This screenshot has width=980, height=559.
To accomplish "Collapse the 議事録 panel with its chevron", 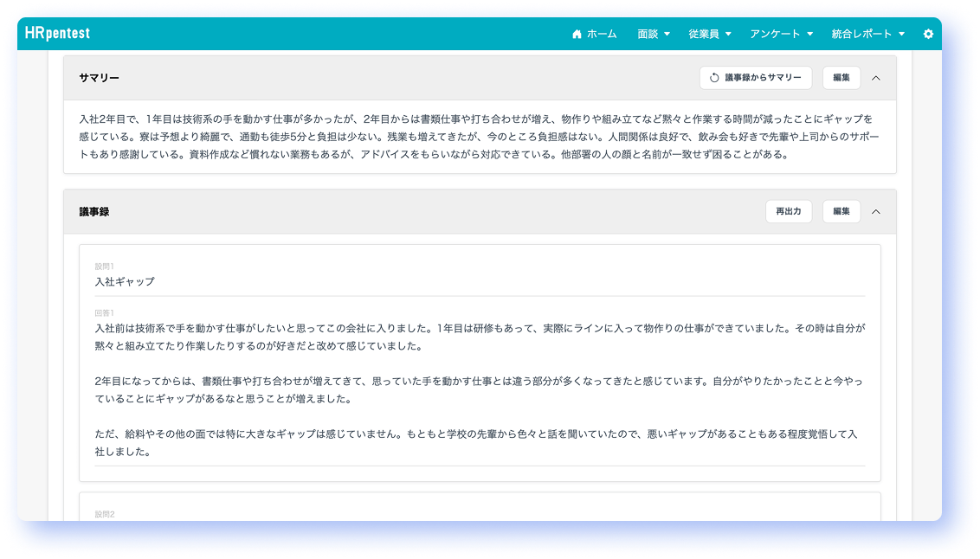I will pyautogui.click(x=875, y=211).
